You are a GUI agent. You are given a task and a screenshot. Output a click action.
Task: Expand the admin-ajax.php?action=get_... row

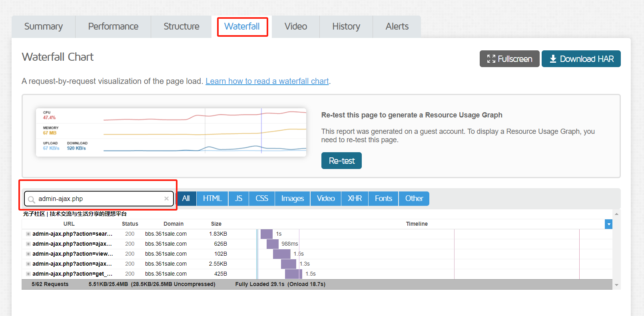pyautogui.click(x=28, y=274)
